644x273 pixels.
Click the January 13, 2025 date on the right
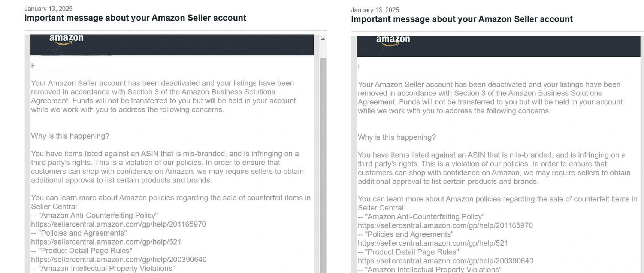375,10
